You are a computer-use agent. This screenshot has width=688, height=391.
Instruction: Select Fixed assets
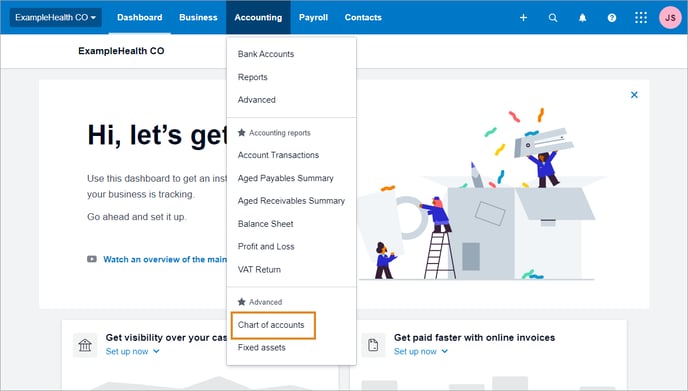coord(262,348)
